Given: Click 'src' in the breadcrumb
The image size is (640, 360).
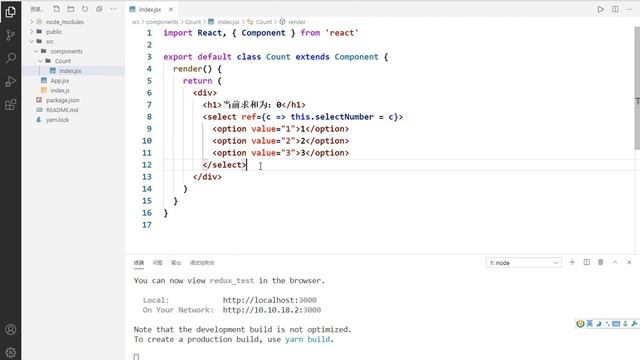Looking at the screenshot, I should point(135,22).
